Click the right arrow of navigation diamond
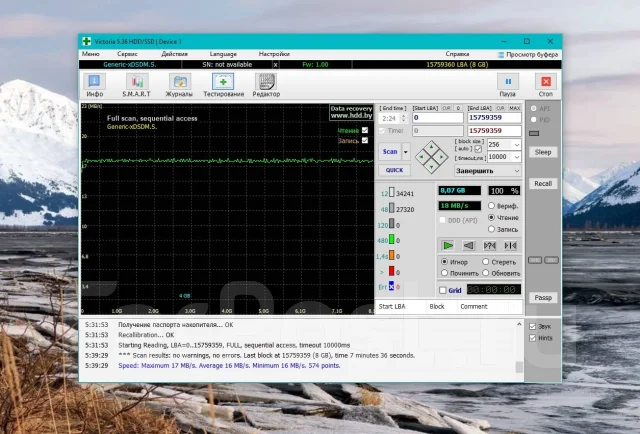Viewport: 640px width, 434px height. pyautogui.click(x=442, y=156)
